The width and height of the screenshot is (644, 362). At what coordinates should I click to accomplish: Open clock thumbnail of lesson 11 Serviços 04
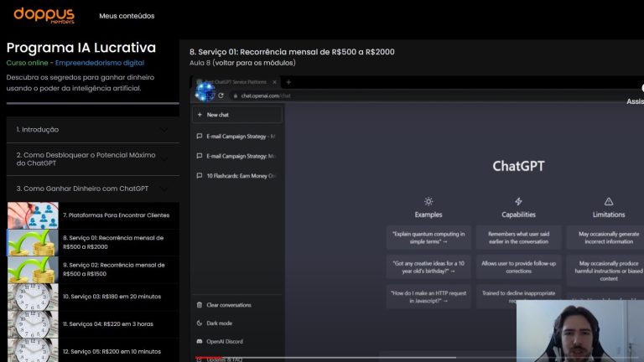[33, 324]
